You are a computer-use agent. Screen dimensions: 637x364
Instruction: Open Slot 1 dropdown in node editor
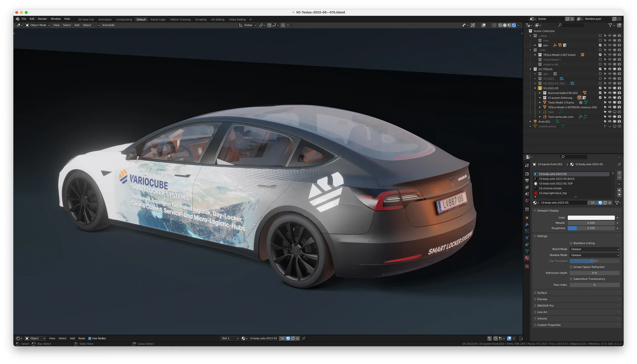pyautogui.click(x=230, y=338)
